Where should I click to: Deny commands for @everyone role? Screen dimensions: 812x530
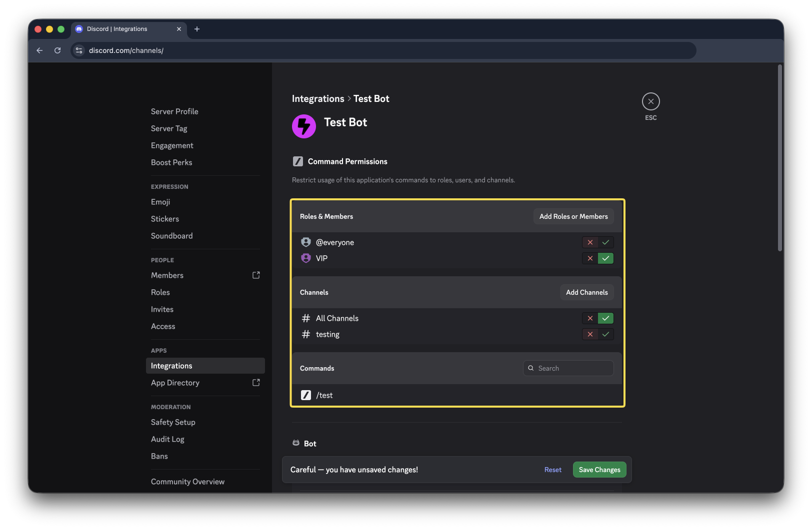590,242
